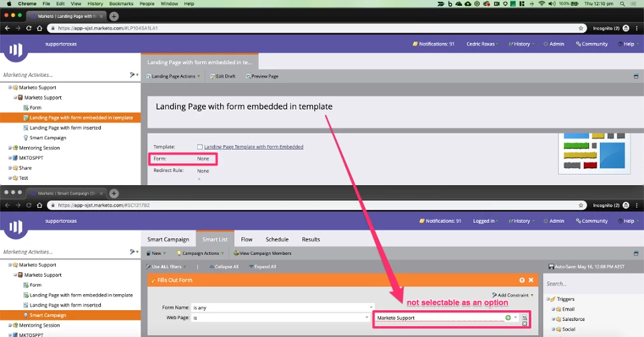Open the New dropdown in the Smart Campaign toolbar
This screenshot has height=337, width=644.
(156, 253)
